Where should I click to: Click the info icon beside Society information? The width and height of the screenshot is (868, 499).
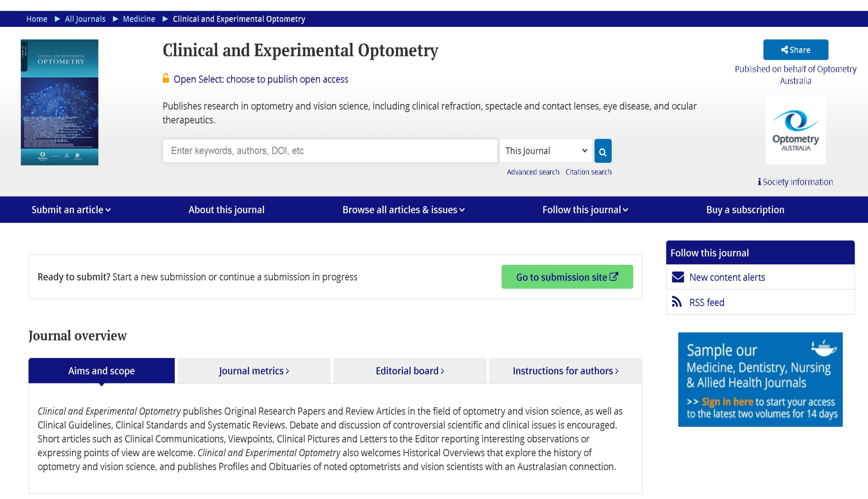click(x=759, y=182)
